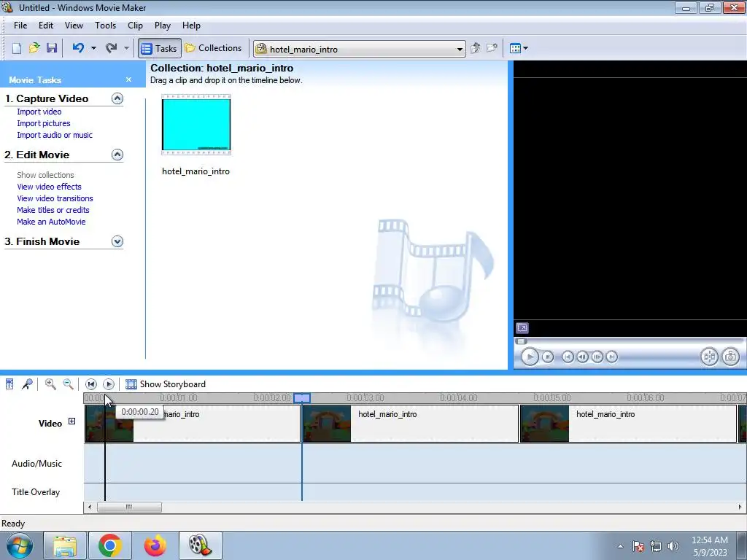Collapse the Edit Movie section
This screenshot has width=747, height=560.
(117, 155)
